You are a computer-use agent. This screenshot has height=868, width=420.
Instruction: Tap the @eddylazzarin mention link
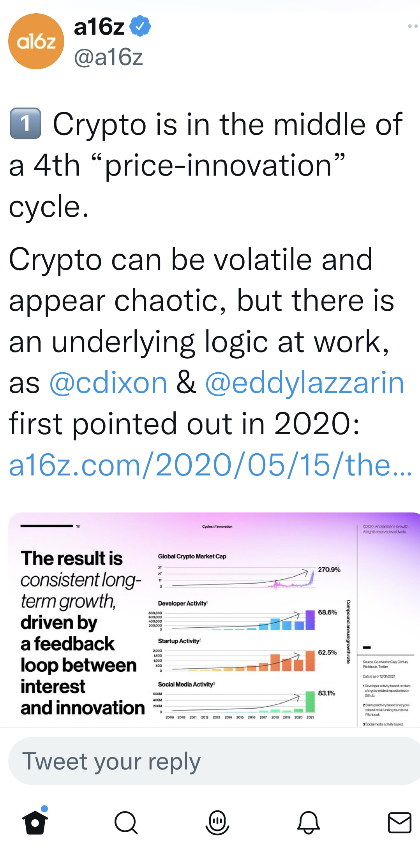pyautogui.click(x=304, y=383)
